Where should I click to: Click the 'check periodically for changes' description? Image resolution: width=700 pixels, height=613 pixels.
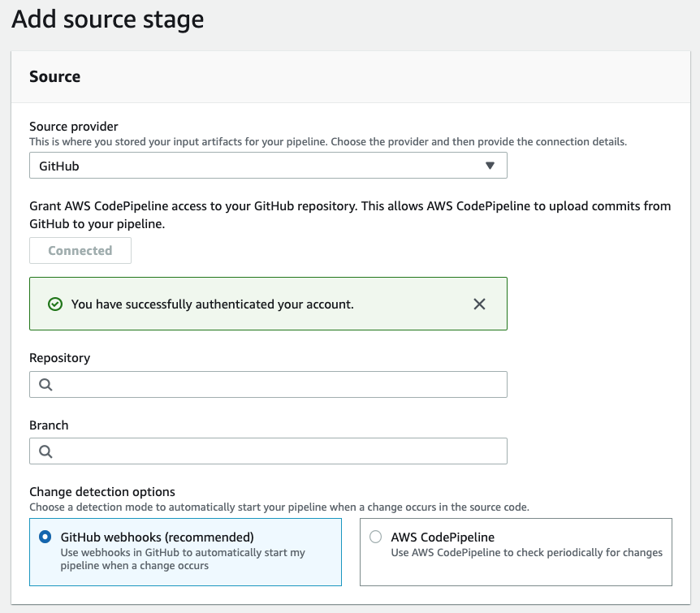tap(526, 553)
